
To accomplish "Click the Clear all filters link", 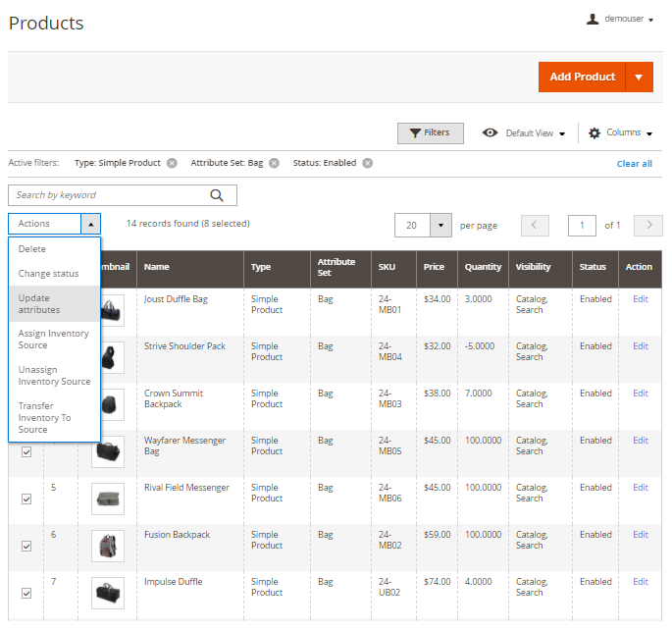I will 634,163.
